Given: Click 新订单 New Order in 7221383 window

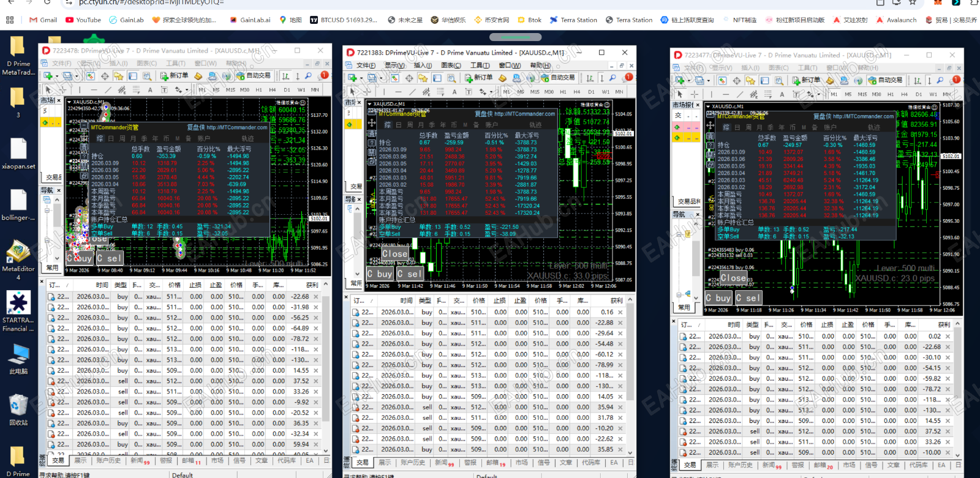Looking at the screenshot, I should [x=478, y=78].
